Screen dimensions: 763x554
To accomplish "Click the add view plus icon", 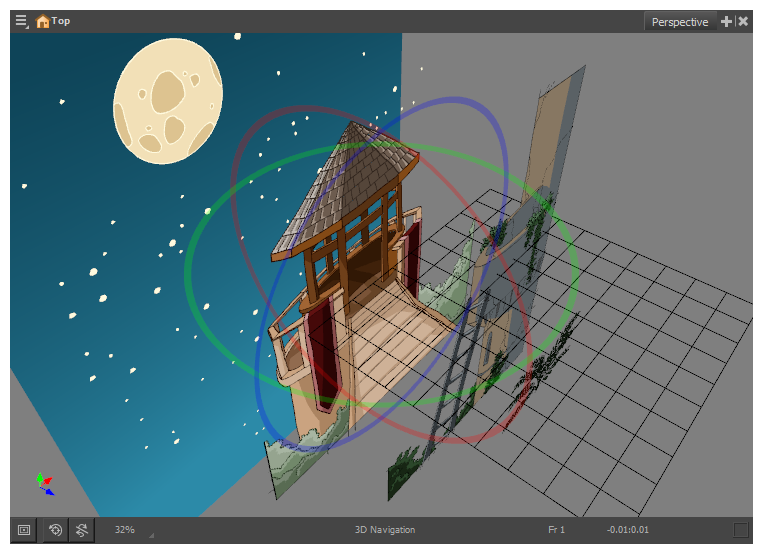I will click(726, 21).
